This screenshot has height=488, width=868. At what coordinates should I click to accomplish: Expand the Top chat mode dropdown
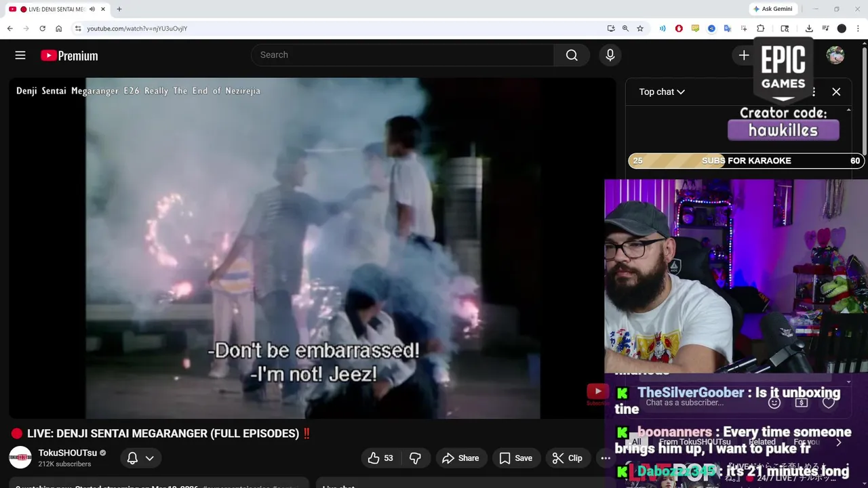click(x=662, y=91)
